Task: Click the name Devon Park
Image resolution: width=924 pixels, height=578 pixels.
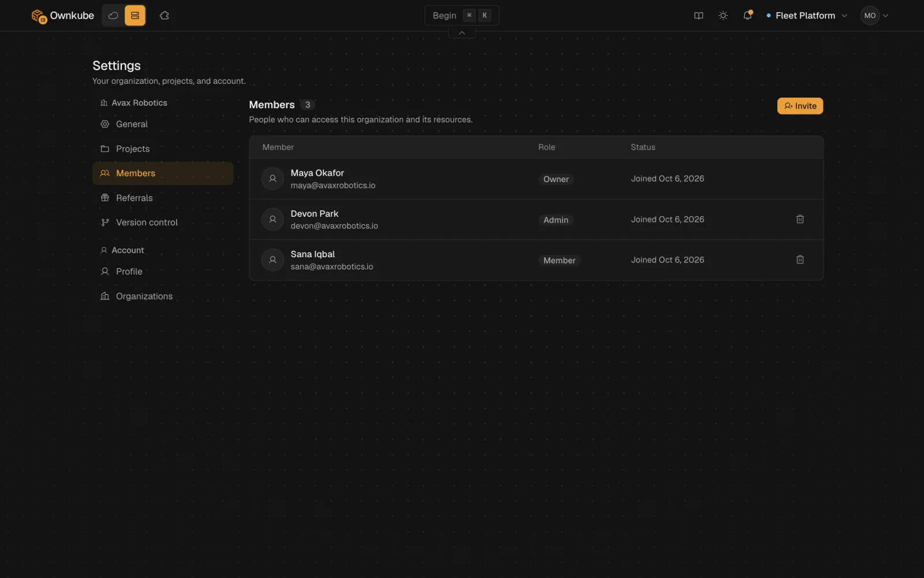Action: tap(315, 213)
